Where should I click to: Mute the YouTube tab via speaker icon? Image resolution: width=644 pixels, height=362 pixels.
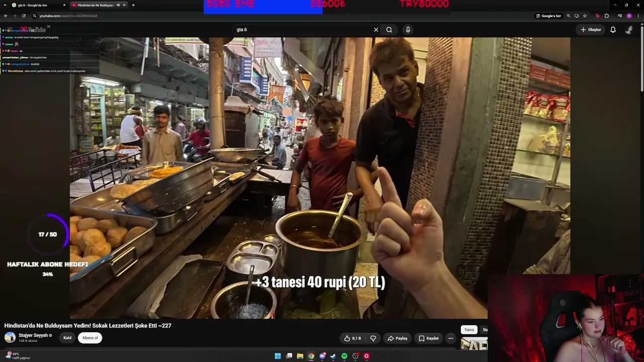coord(118,5)
